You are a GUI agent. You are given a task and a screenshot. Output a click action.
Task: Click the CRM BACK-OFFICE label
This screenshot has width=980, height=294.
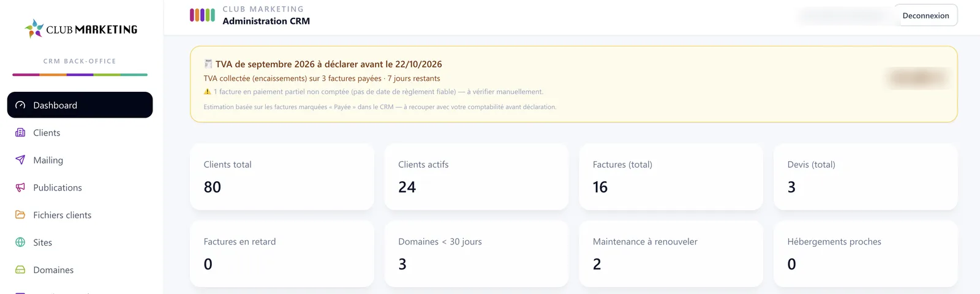(x=80, y=61)
